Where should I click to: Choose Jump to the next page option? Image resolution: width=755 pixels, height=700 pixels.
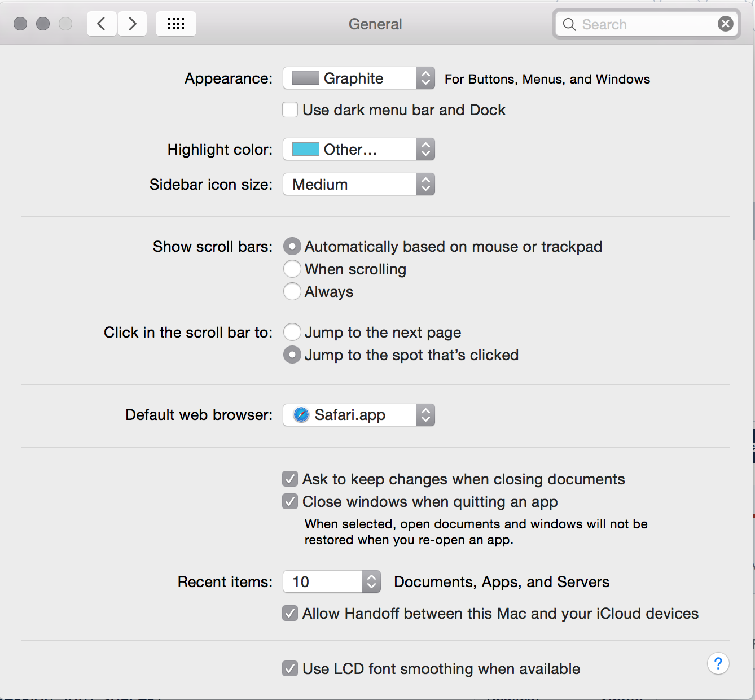[292, 332]
